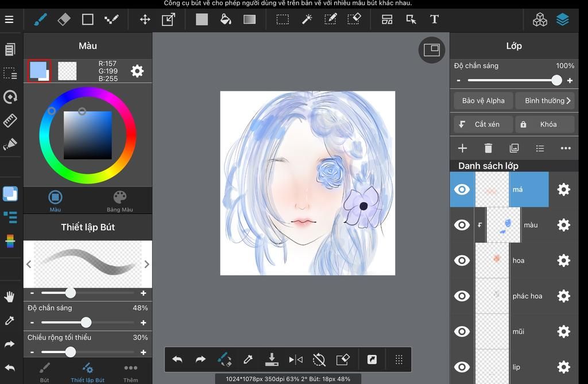Click the save icon in bottom toolbar
This screenshot has width=588, height=384.
point(272,360)
